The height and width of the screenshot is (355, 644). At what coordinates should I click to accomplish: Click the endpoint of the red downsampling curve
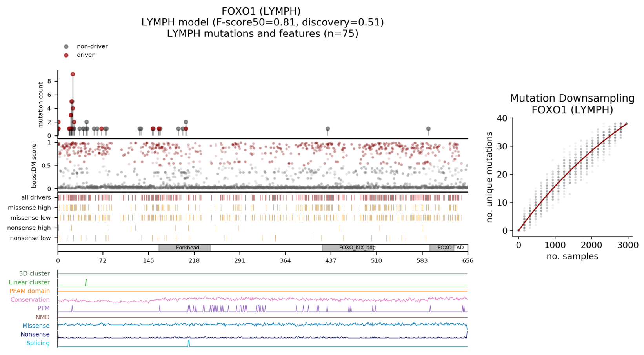tap(626, 124)
